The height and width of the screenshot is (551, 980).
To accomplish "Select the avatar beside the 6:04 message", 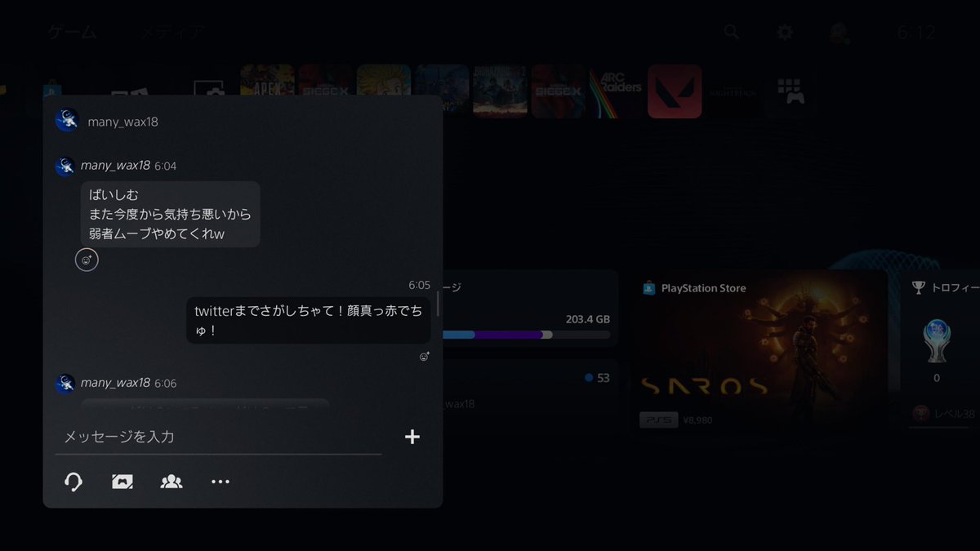I will tap(65, 167).
